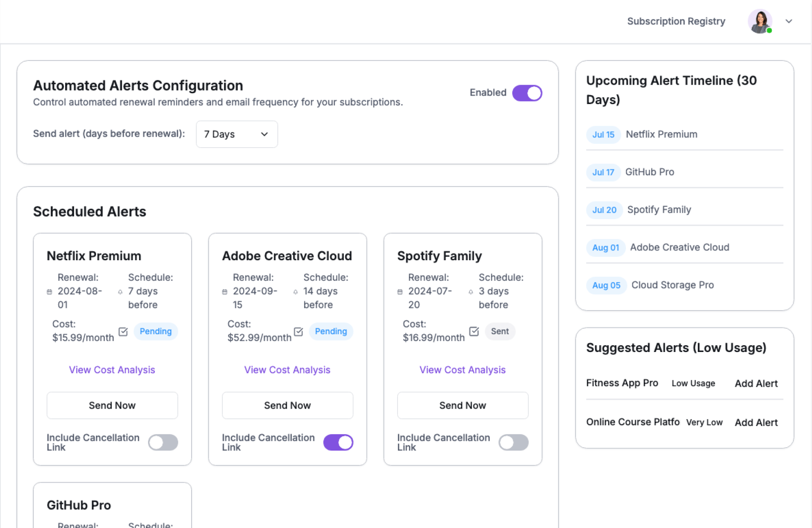The width and height of the screenshot is (812, 528).
Task: Click the calendar icon in Netflix Premium card
Action: pos(49,292)
